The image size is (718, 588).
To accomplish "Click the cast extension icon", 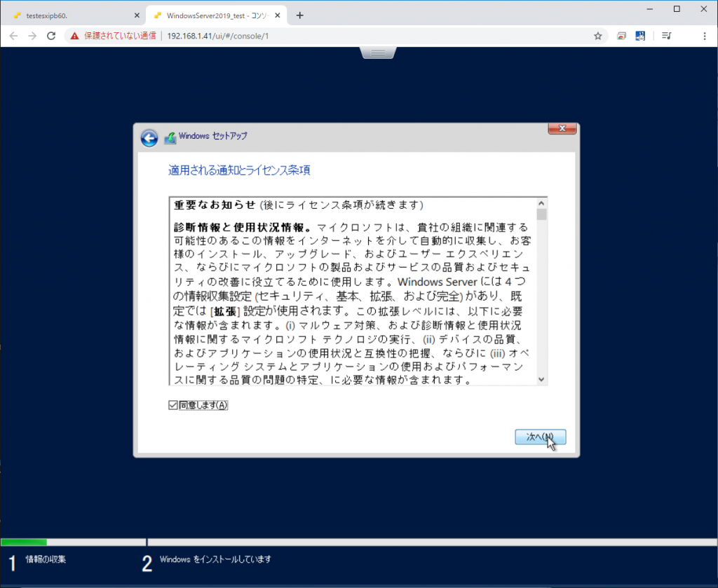I will click(x=621, y=36).
